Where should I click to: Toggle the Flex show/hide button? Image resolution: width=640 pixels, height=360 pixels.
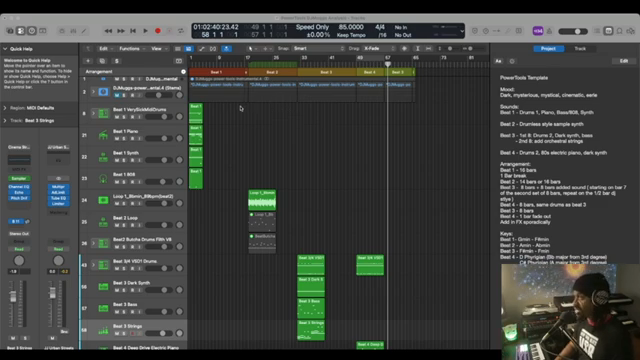coord(213,49)
